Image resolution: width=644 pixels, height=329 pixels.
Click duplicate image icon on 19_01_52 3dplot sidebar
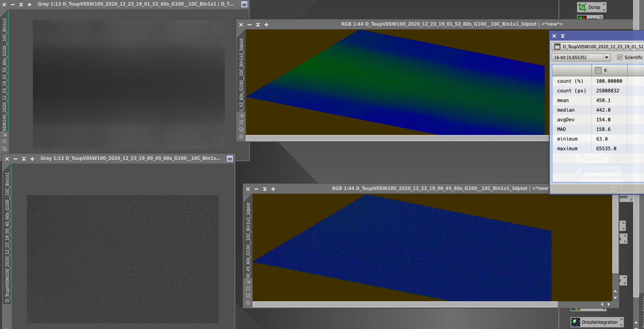[241, 129]
